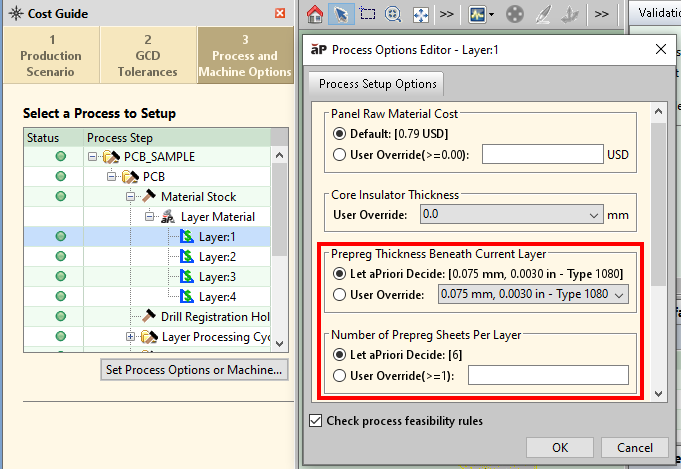This screenshot has width=681, height=469.
Task: Collapse the Material Stock tree node
Action: [x=131, y=197]
